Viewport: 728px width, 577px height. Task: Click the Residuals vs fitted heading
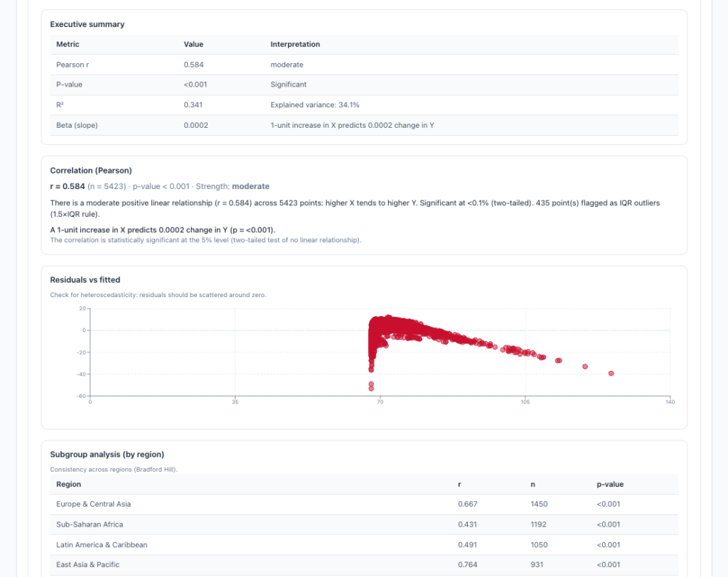80,280
